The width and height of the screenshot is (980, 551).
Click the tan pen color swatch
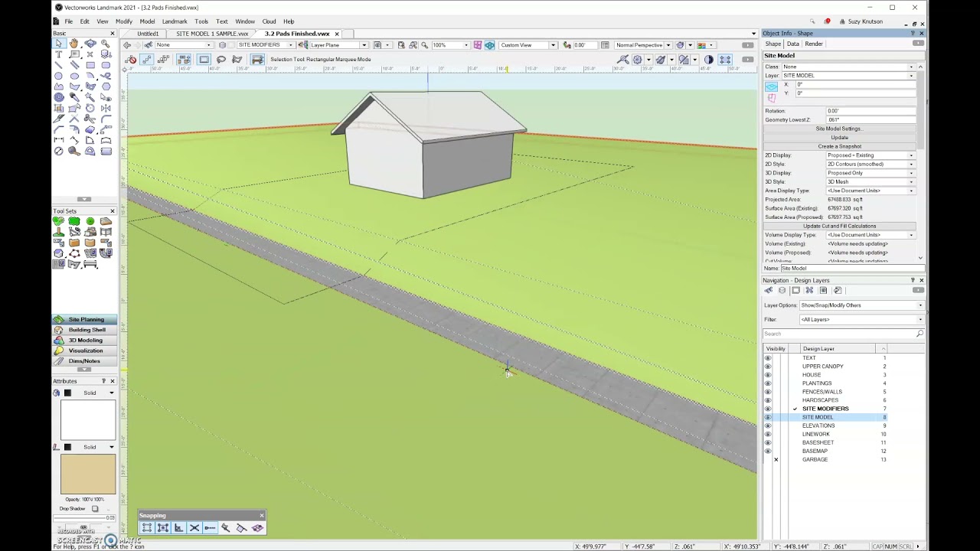88,474
